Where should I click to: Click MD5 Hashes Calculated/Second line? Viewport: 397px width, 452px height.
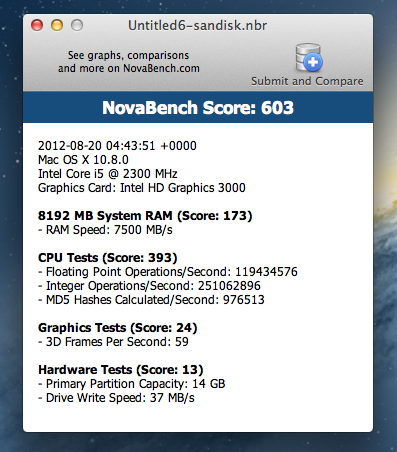point(151,300)
